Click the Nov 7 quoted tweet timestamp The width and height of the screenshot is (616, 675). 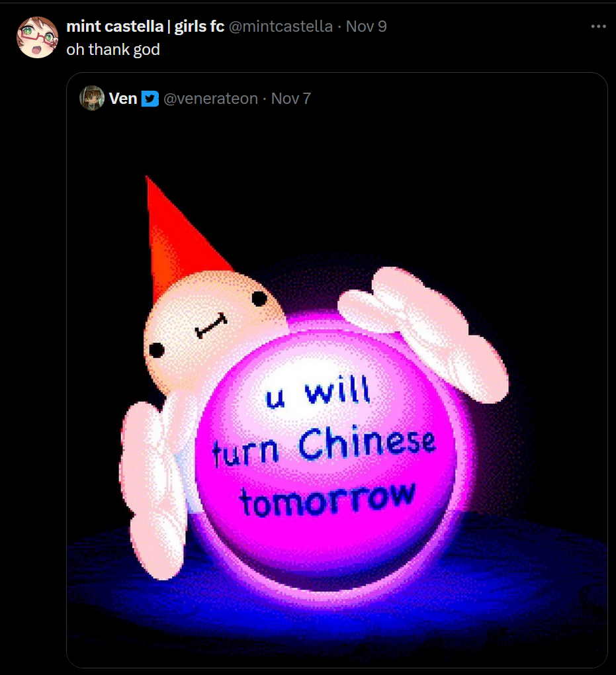click(291, 99)
